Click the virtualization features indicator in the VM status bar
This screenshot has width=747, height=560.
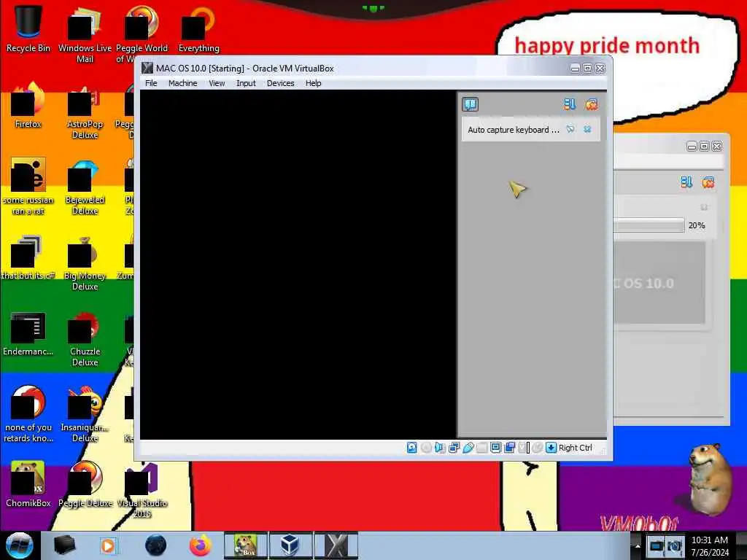tap(524, 448)
